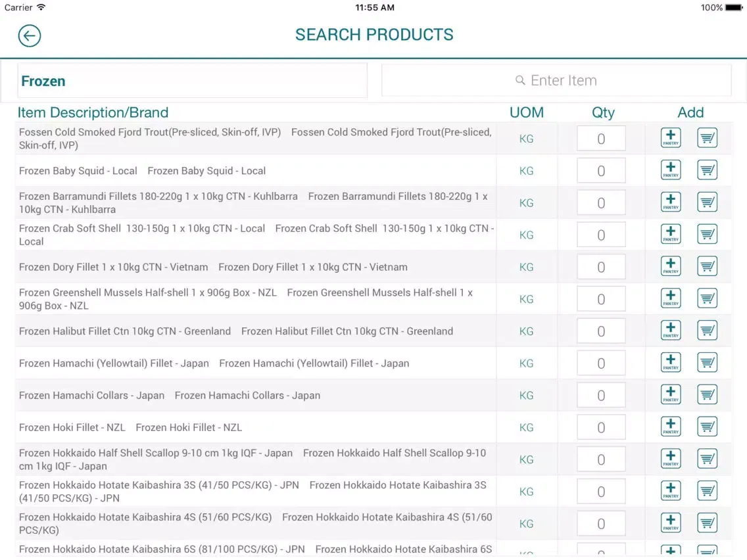Edit quantity for Frozen Barramundi Fillets
The height and width of the screenshot is (560, 747).
(601, 203)
